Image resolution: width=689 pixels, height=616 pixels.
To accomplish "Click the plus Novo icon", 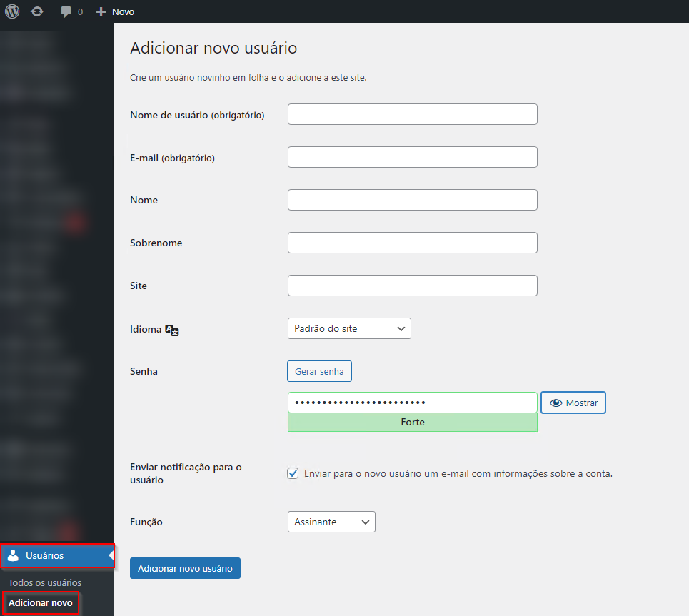I will click(x=101, y=12).
